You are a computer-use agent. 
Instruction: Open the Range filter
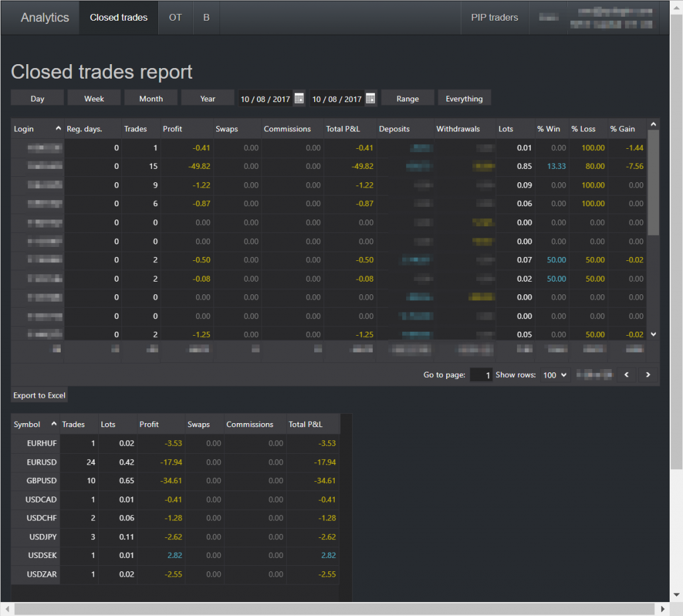407,97
